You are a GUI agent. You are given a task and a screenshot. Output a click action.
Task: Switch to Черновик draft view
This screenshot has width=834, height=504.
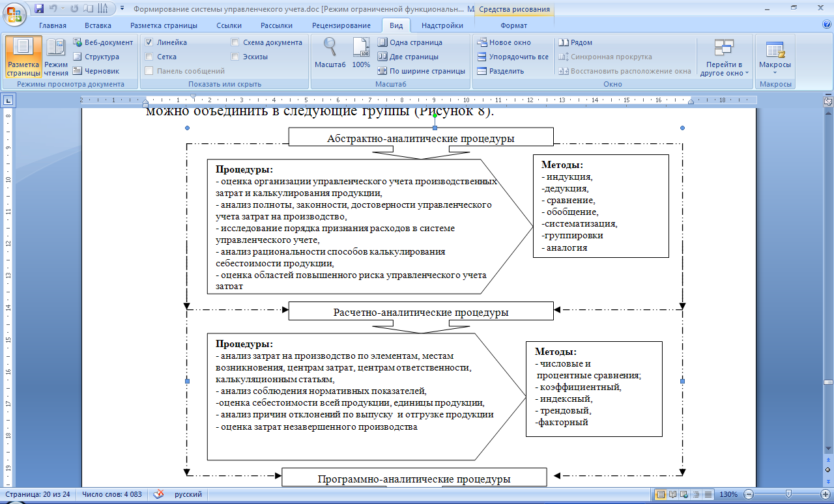(96, 71)
